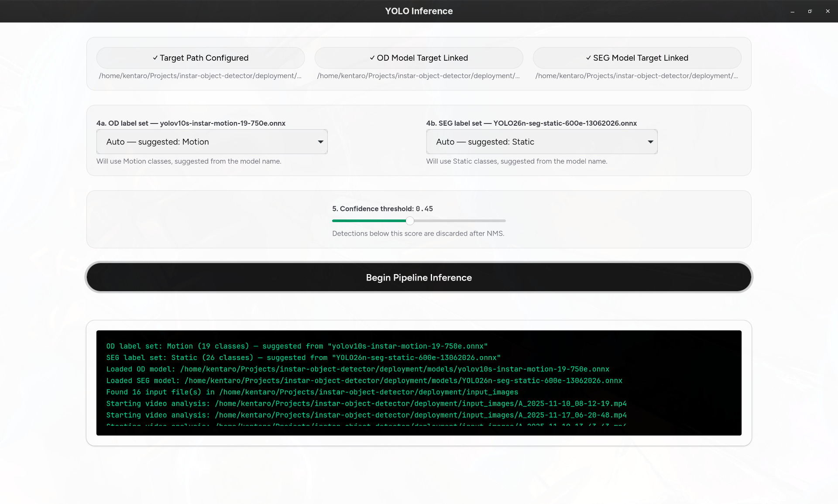838x504 pixels.
Task: Click the path text under OD Model Target Linked
Action: [x=419, y=76]
